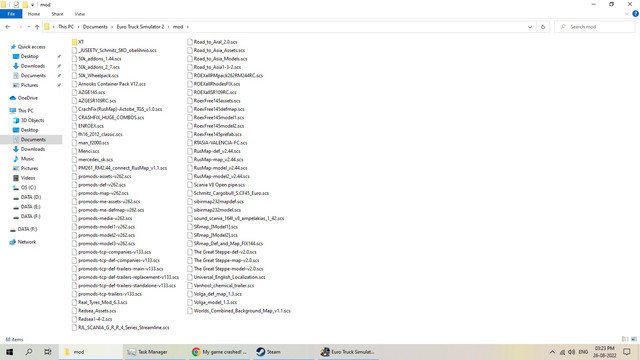Viewport: 640px width, 360px height.
Task: Expand the ribbon chevron
Action: click(x=627, y=14)
